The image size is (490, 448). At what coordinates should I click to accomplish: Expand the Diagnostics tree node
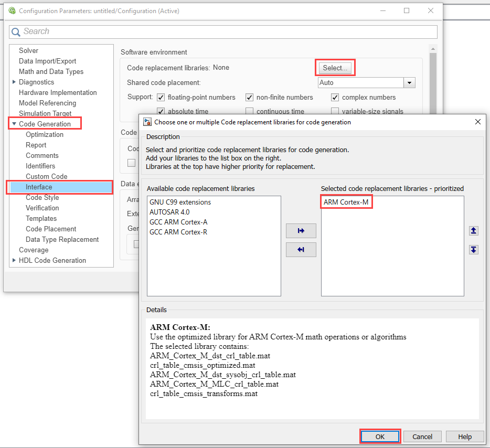[14, 82]
